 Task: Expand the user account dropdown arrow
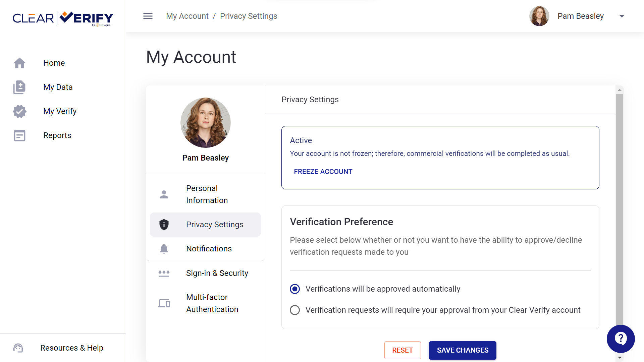[622, 16]
